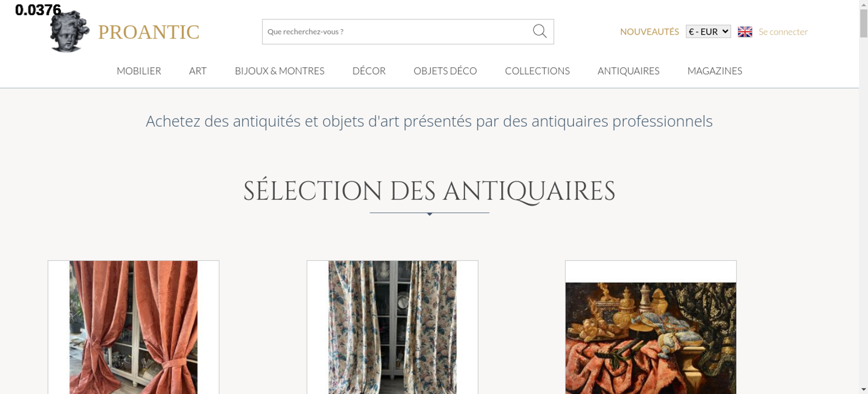The image size is (868, 394).
Task: Open the Bijoux & Montres menu
Action: click(x=279, y=71)
